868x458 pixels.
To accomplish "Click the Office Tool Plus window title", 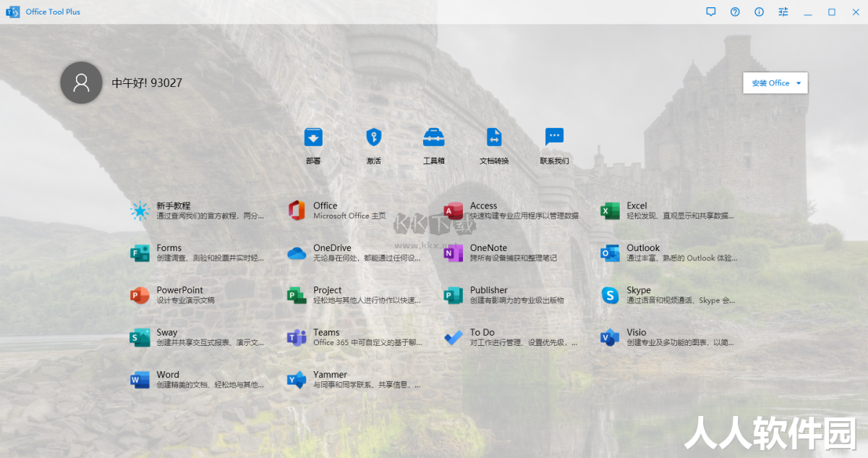I will coord(53,12).
